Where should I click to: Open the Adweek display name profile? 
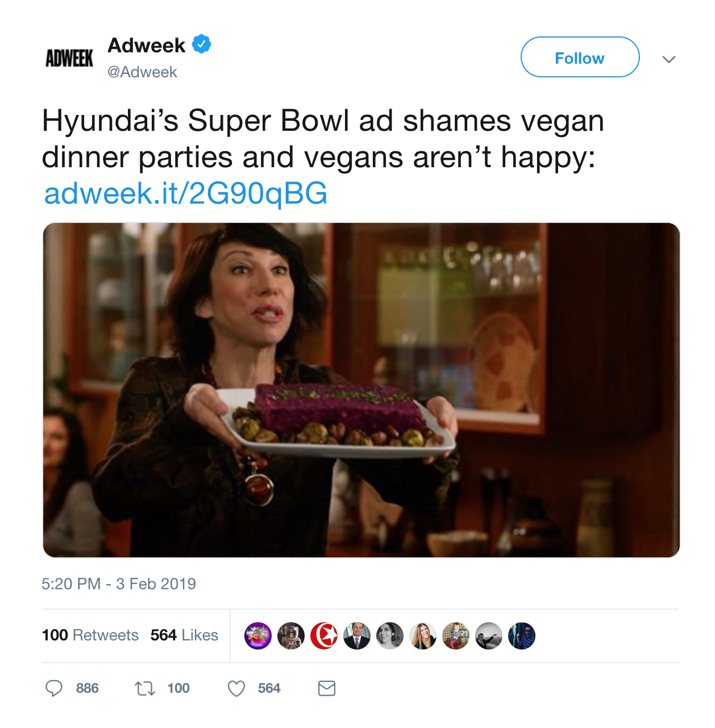[147, 45]
